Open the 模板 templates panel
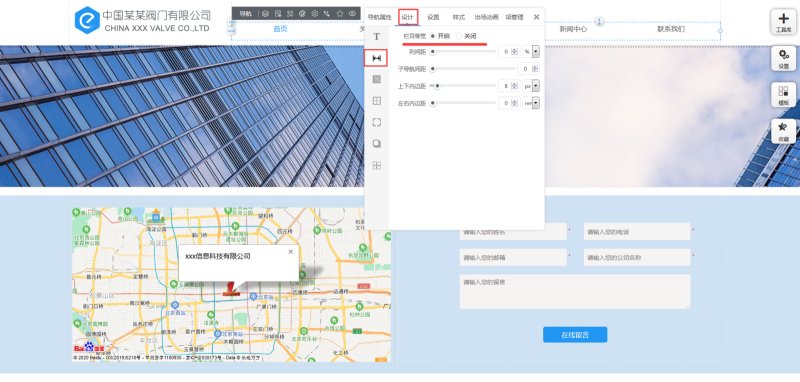The width and height of the screenshot is (800, 382). [783, 95]
